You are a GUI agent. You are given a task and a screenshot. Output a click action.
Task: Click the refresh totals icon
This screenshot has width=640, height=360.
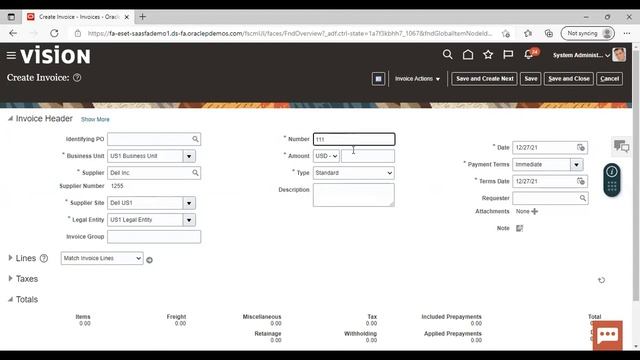coord(601,280)
